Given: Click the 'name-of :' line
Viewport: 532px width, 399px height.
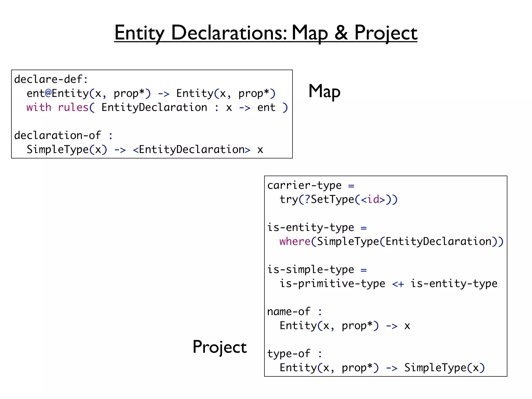Looking at the screenshot, I should [x=295, y=312].
